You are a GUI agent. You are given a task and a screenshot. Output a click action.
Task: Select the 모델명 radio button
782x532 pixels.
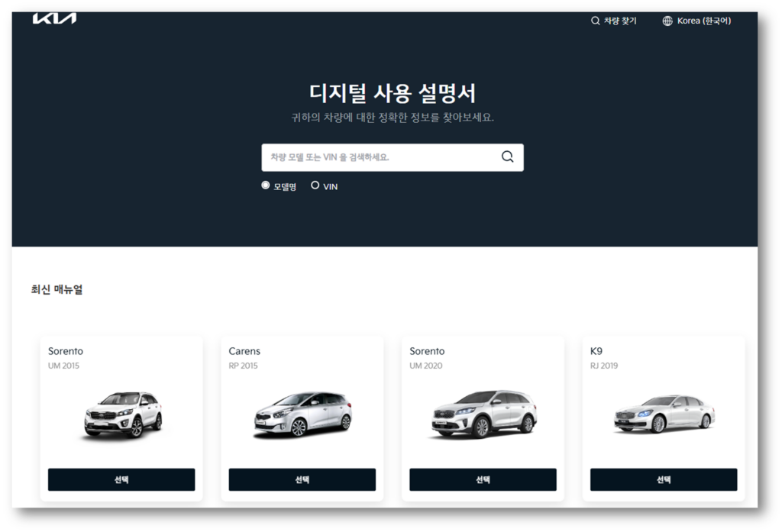pos(265,185)
